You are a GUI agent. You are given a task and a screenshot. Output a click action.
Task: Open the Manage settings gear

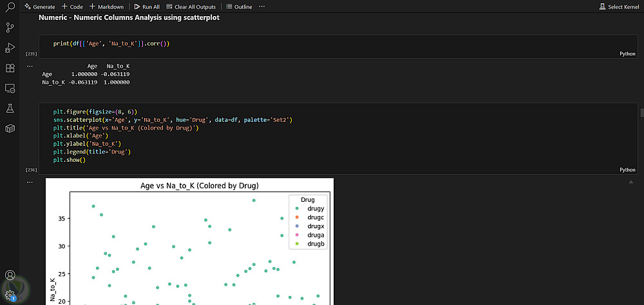pyautogui.click(x=10, y=295)
